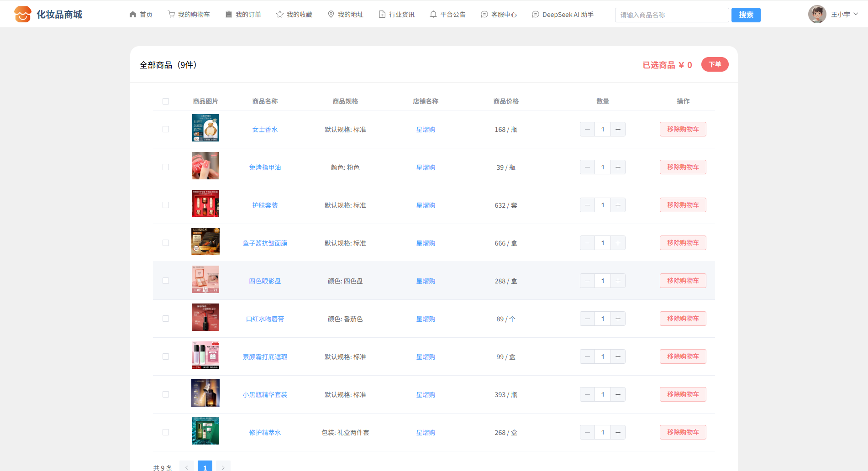Select the checkbox for 四色眼影盘
Viewport: 868px width, 471px height.
click(x=166, y=281)
